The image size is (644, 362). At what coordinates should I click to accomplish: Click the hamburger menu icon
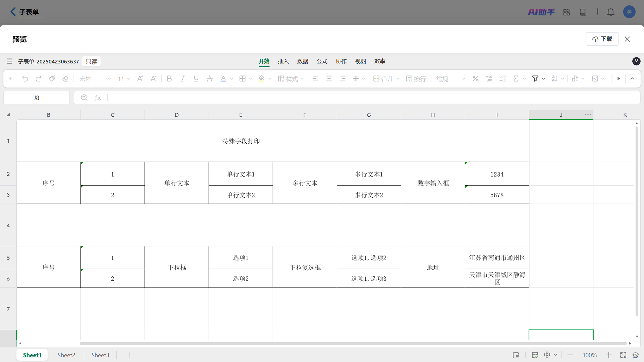9,61
